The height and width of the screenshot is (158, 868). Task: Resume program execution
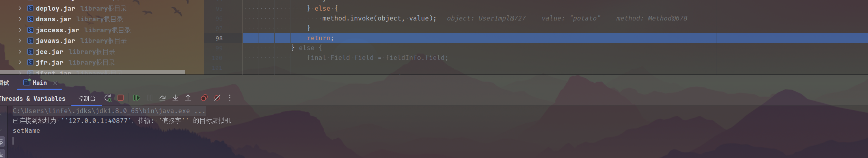[136, 98]
